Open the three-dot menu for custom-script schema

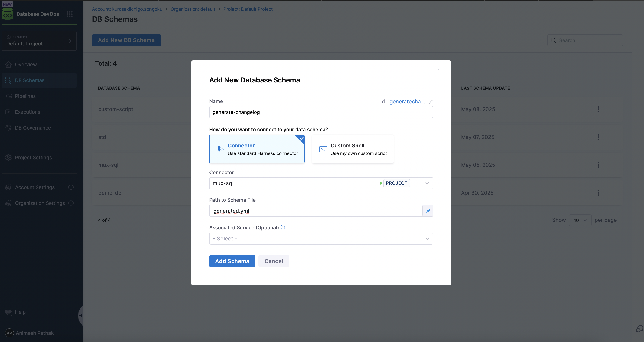click(599, 109)
